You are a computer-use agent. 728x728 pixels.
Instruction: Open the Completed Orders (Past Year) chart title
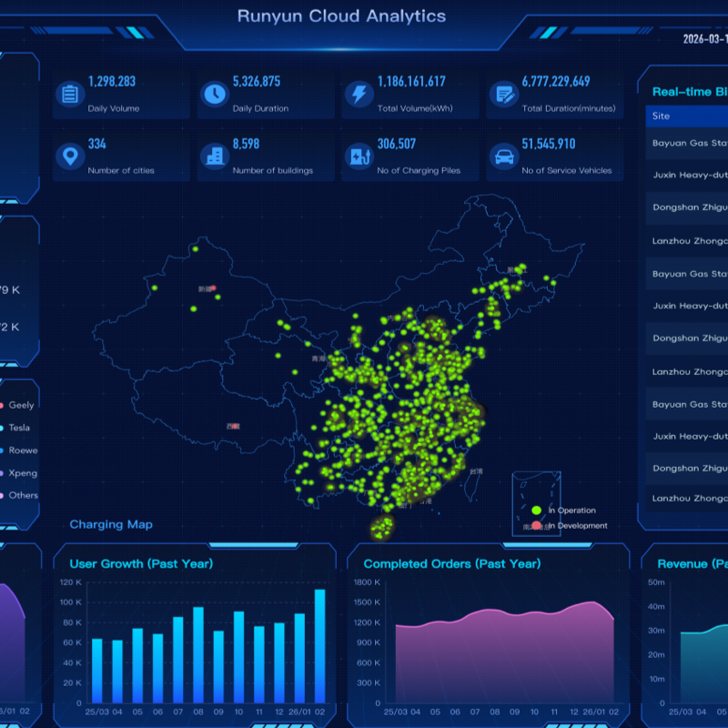click(x=454, y=563)
